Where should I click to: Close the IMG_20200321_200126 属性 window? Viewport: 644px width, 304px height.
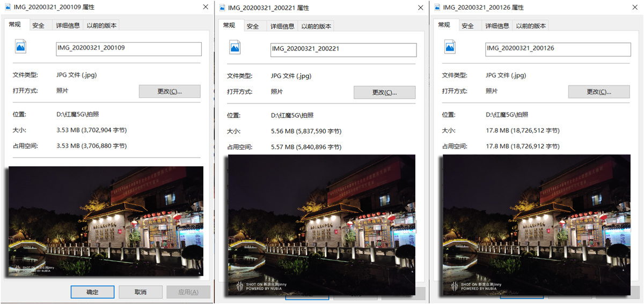[635, 8]
